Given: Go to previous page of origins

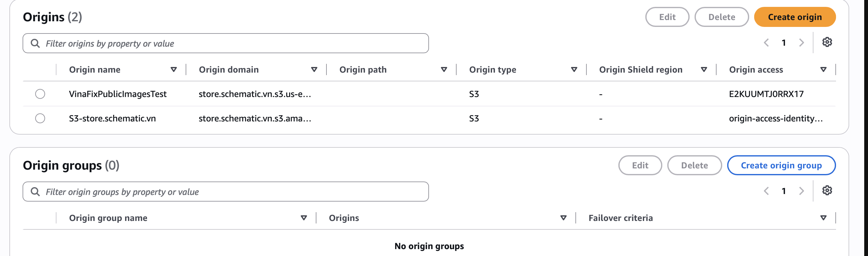Looking at the screenshot, I should point(766,43).
